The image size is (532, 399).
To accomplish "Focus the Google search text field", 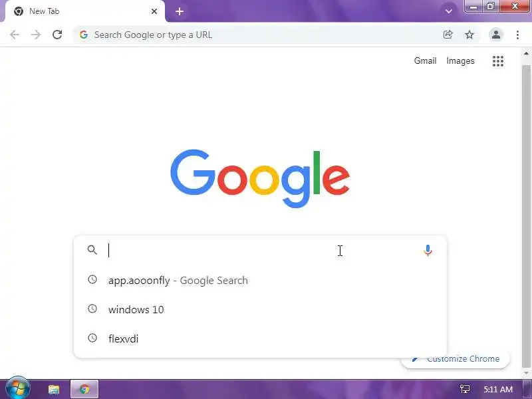I will [x=261, y=251].
